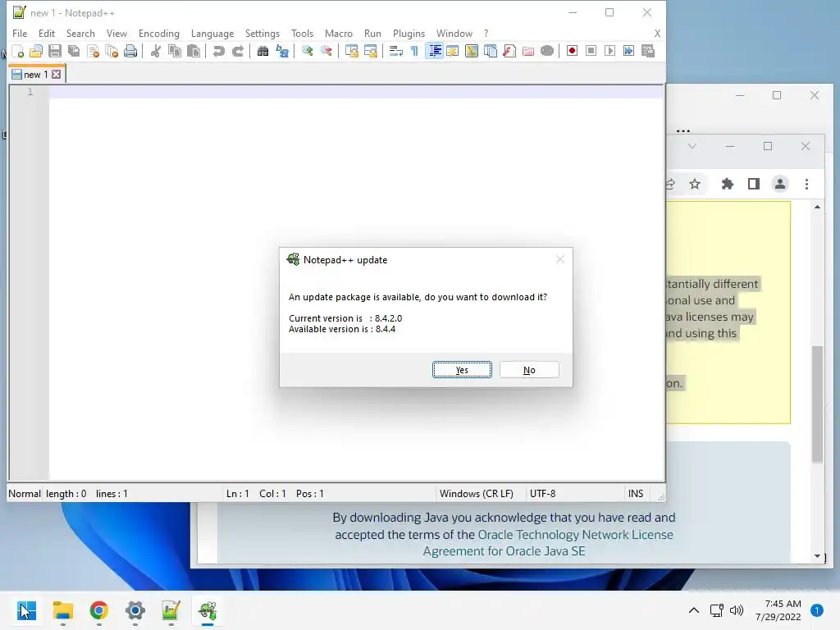The image size is (840, 630).
Task: Copy selection via toolbar icon
Action: pyautogui.click(x=175, y=51)
